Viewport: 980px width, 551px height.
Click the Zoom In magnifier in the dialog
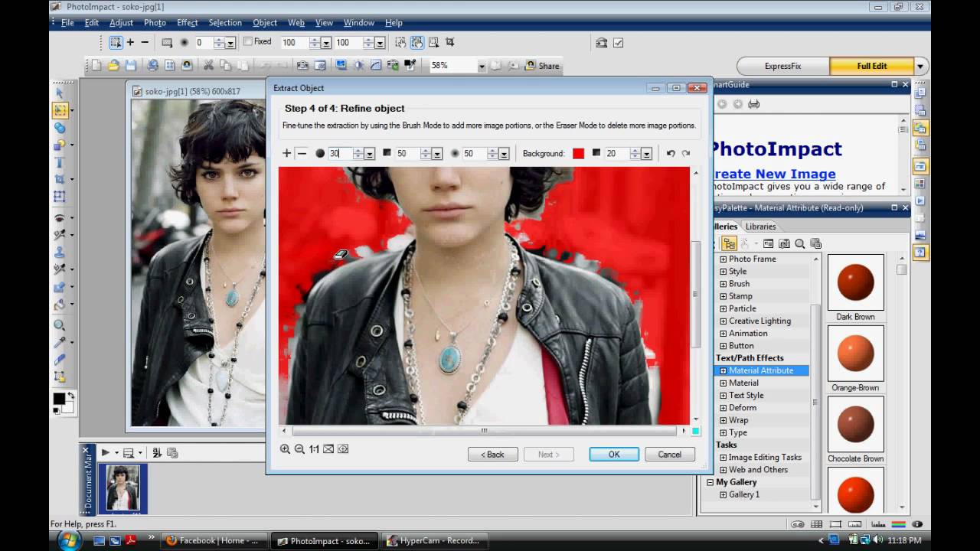[286, 450]
